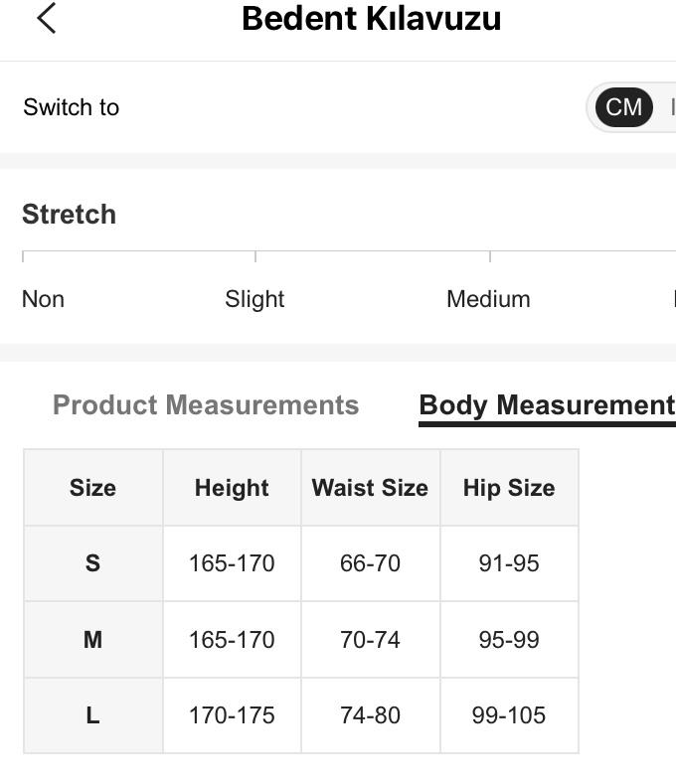
Task: Switch units to CM
Action: (623, 107)
